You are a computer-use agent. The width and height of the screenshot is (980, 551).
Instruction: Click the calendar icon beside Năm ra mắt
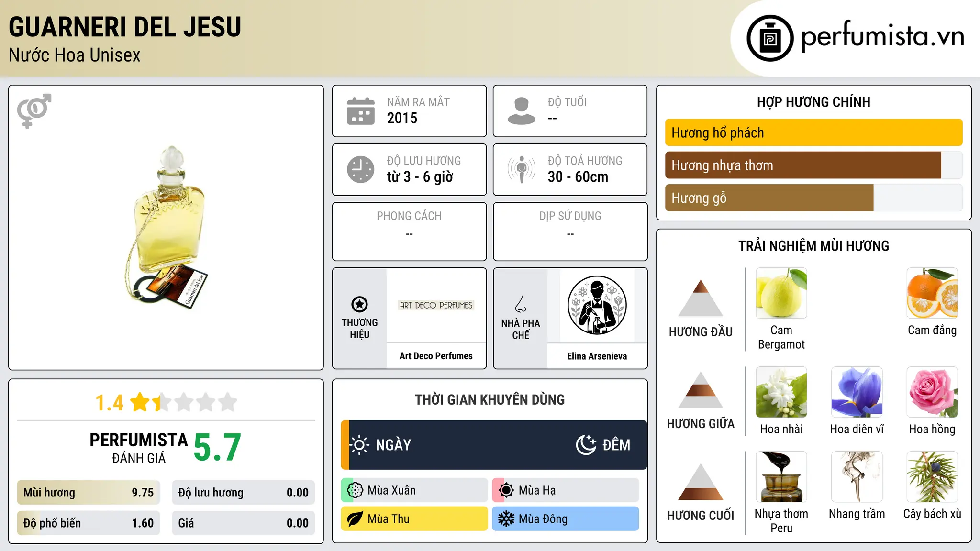[x=361, y=111]
